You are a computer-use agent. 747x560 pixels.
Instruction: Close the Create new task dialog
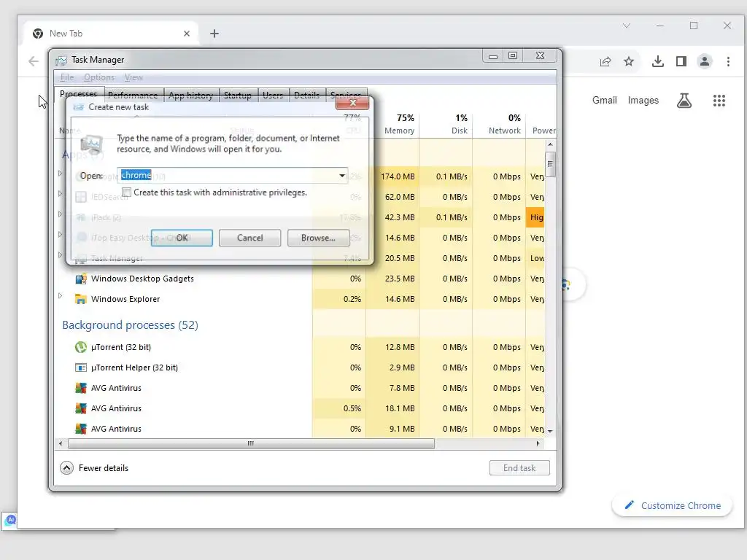(352, 103)
